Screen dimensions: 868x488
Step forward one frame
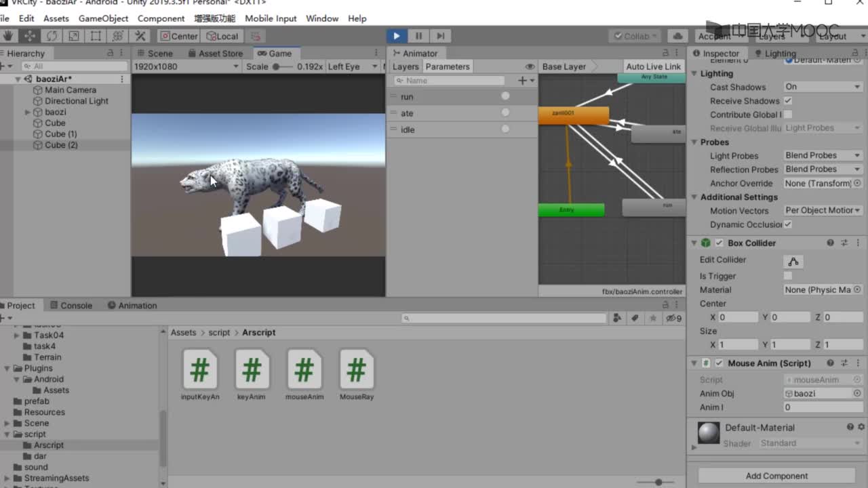tap(441, 36)
